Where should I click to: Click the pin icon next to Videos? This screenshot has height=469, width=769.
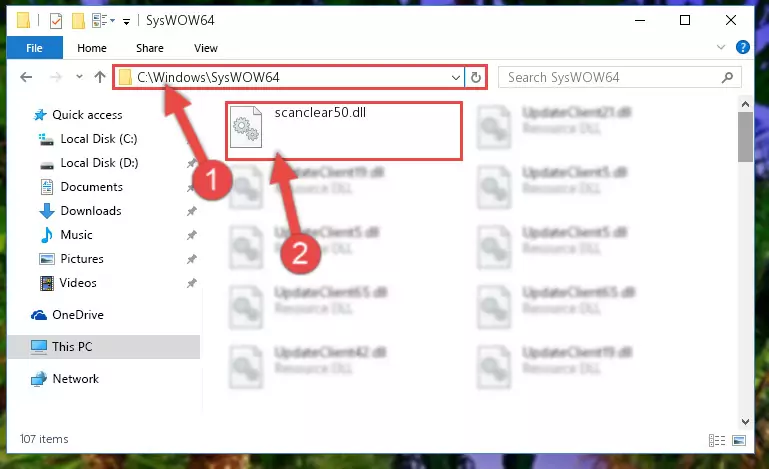(x=191, y=283)
